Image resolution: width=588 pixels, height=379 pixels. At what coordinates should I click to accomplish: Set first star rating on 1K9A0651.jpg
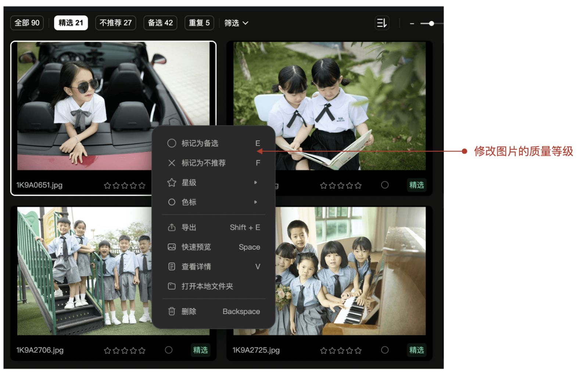pos(107,186)
